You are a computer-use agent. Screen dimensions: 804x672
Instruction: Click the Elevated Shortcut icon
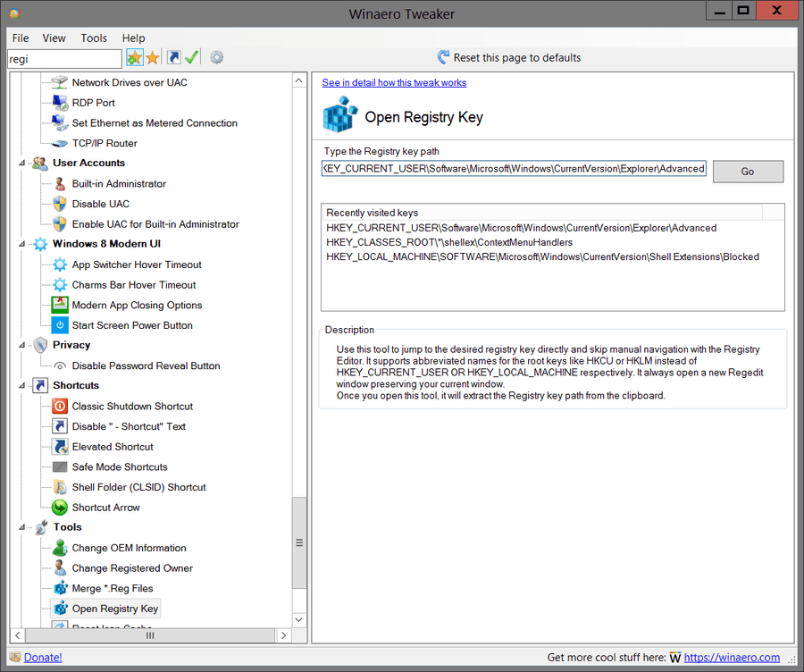pyautogui.click(x=60, y=447)
